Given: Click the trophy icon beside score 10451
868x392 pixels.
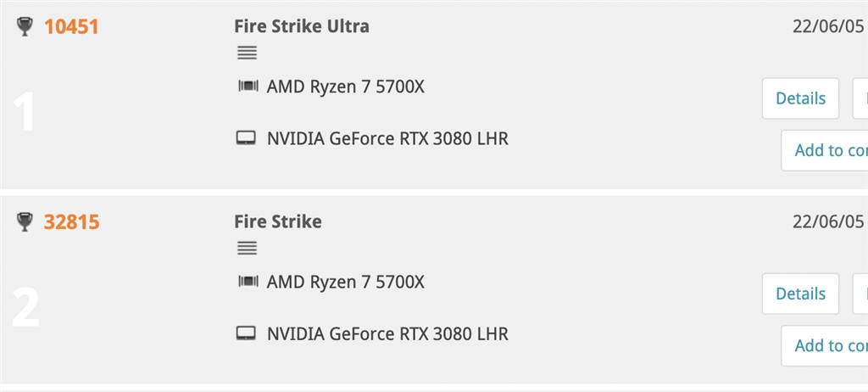Looking at the screenshot, I should tap(25, 26).
